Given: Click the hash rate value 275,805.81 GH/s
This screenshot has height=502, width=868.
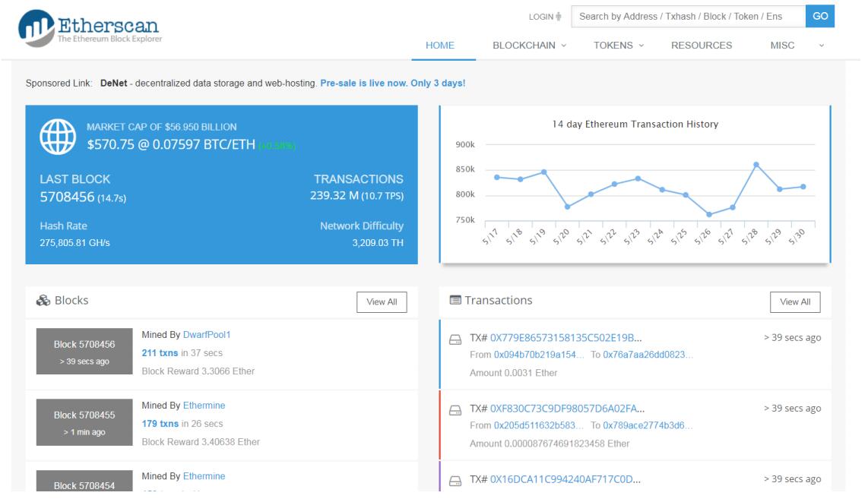Looking at the screenshot, I should coord(74,243).
